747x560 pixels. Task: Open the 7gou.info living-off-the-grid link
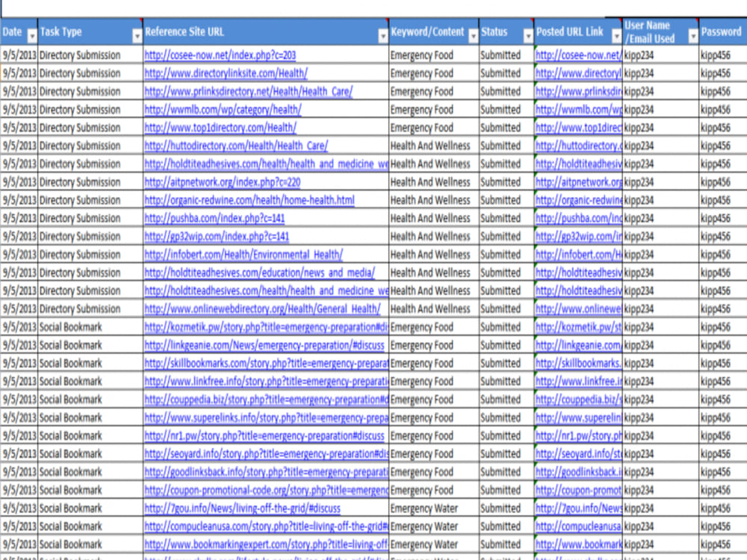[x=239, y=508]
